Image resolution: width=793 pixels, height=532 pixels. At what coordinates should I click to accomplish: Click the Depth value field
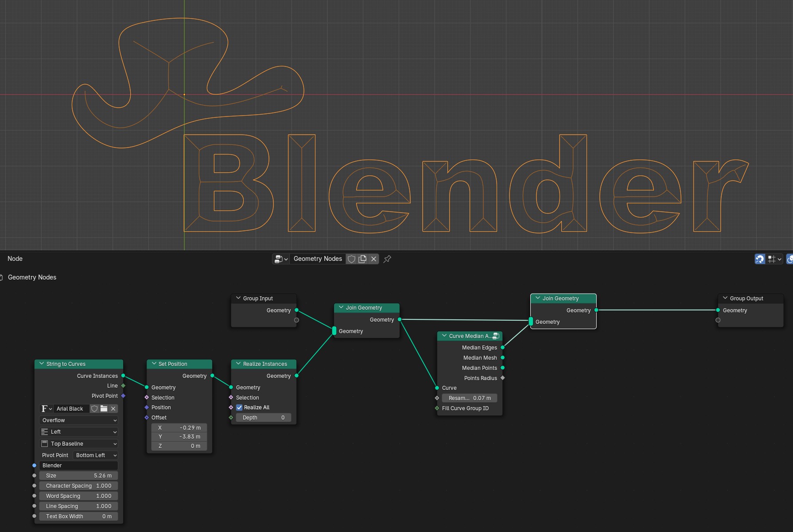[x=264, y=418]
